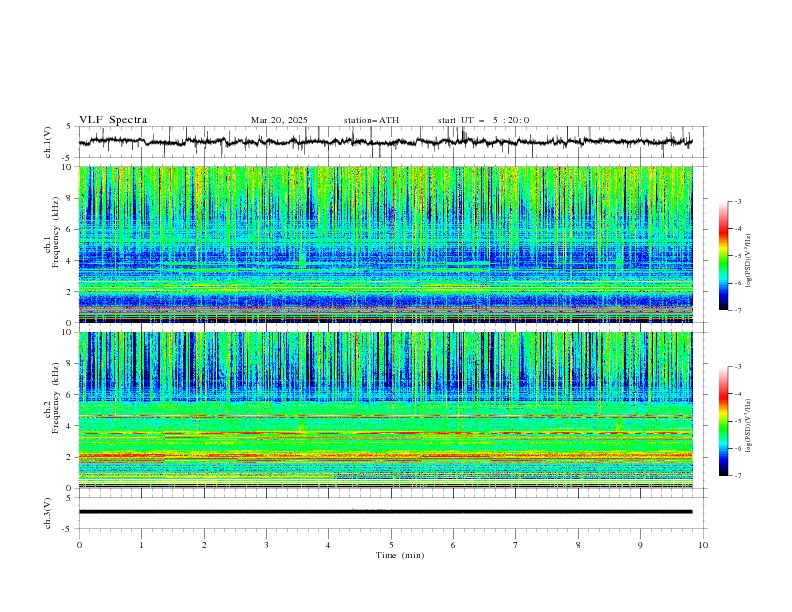The height and width of the screenshot is (612, 792).
Task: Click the time axis tick label "8"
Action: [x=578, y=545]
